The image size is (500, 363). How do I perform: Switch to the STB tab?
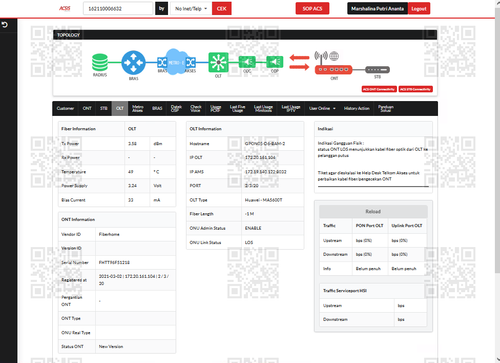[104, 108]
